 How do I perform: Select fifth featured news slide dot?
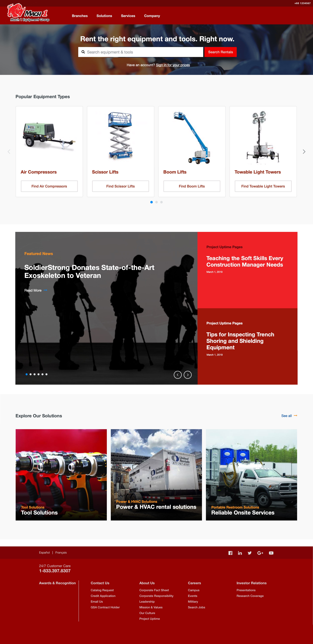click(x=42, y=374)
